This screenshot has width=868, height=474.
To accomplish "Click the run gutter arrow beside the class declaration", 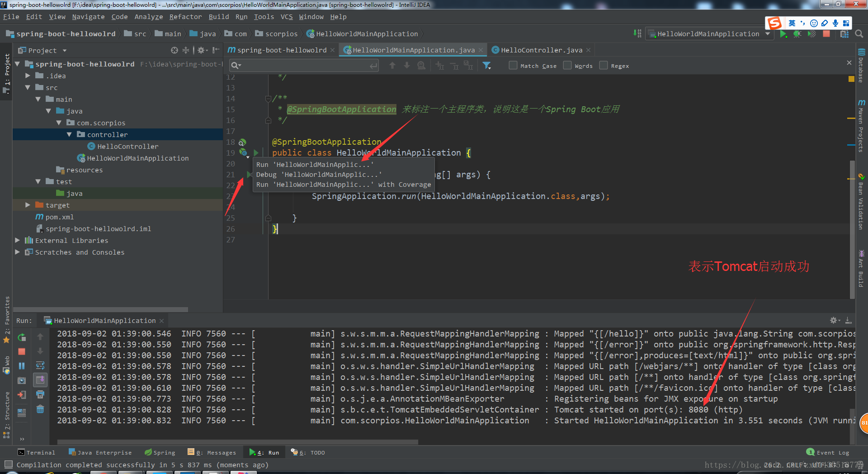I will point(256,153).
